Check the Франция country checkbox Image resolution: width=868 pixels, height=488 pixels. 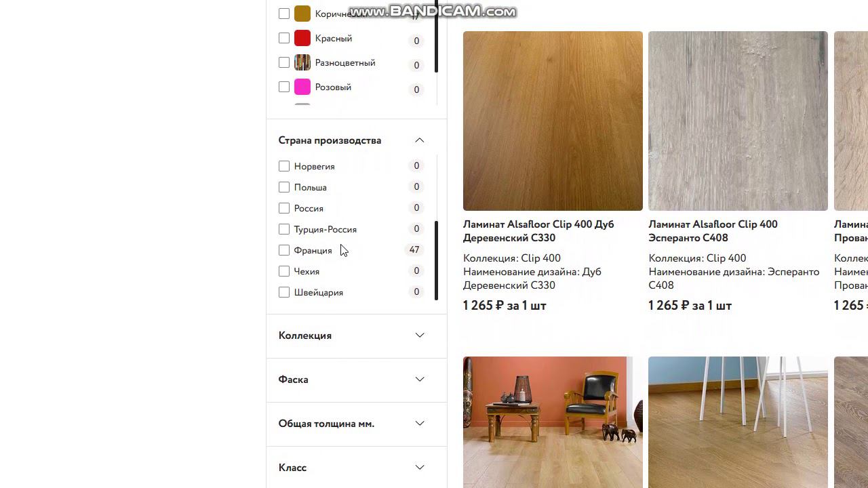point(284,250)
